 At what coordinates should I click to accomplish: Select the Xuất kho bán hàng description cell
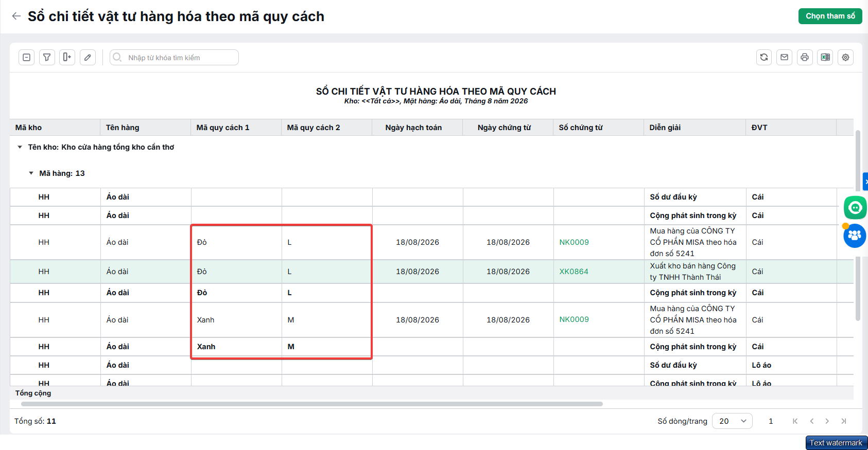(x=695, y=272)
